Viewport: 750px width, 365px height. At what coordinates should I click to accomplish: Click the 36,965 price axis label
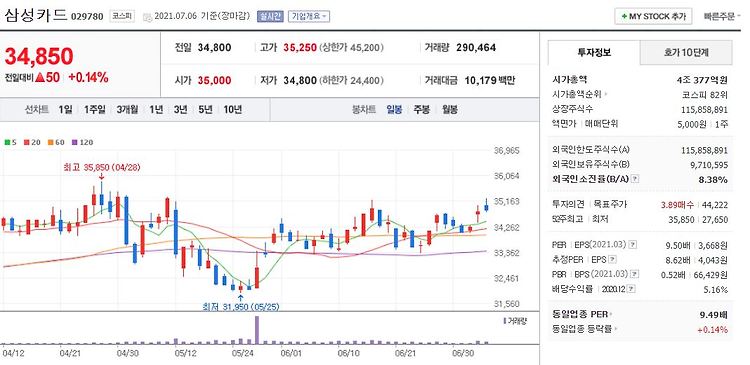pyautogui.click(x=506, y=151)
